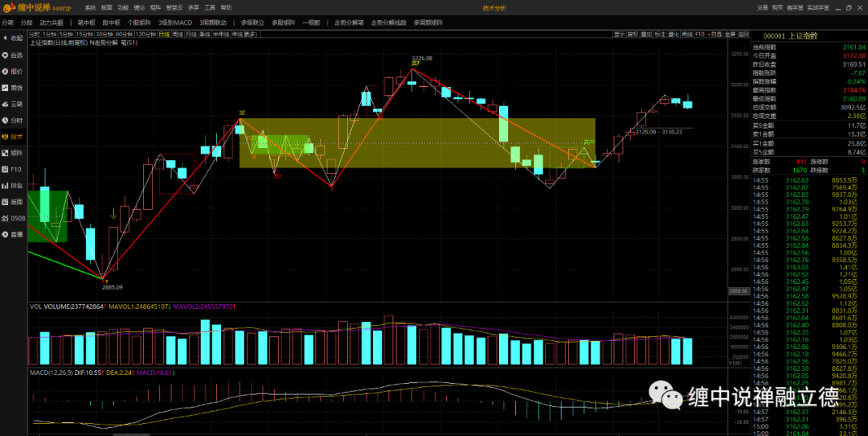Click the 缠中说禅 application logo
Viewport: 868px width, 436px height.
point(38,8)
